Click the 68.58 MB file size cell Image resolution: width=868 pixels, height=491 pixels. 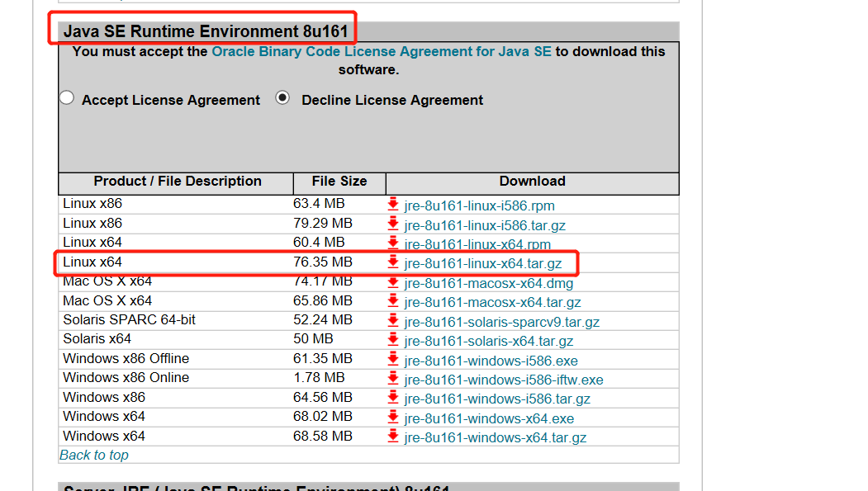click(323, 437)
